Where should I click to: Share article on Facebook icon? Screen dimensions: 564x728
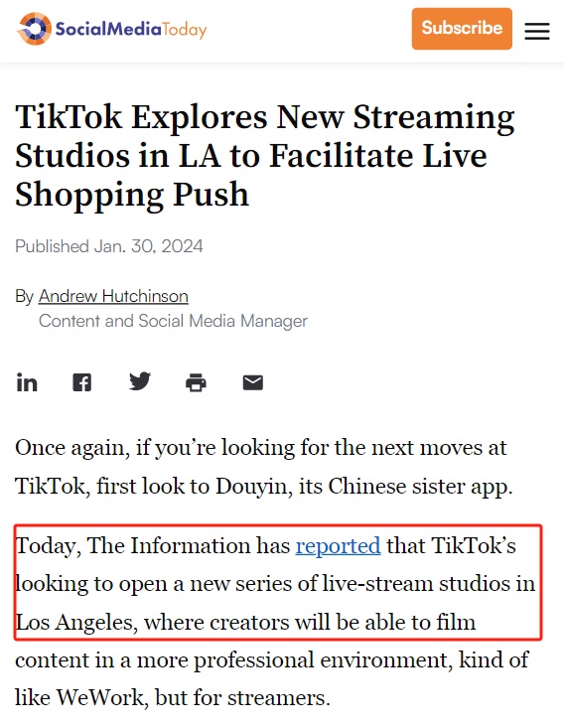pos(82,382)
